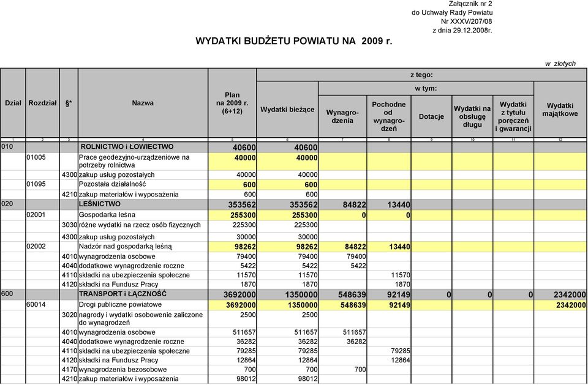
Task: Select Plan value '353562' in LEŚNICTWO row
Action: 242,204
